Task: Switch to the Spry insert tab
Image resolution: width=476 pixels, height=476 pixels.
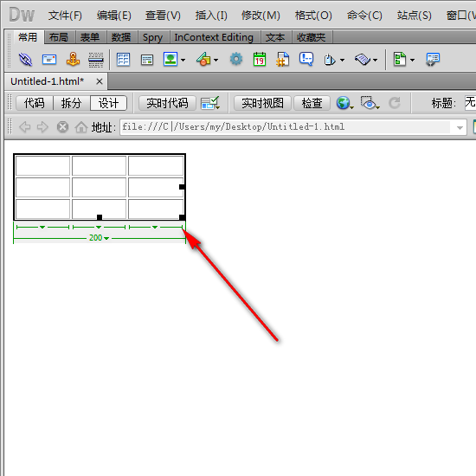Action: (152, 37)
